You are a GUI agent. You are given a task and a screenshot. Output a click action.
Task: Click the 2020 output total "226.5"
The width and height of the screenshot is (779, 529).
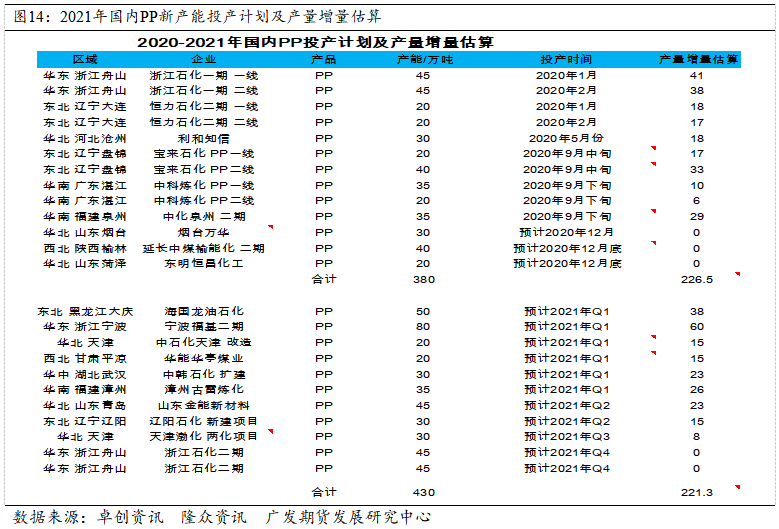pos(697,280)
